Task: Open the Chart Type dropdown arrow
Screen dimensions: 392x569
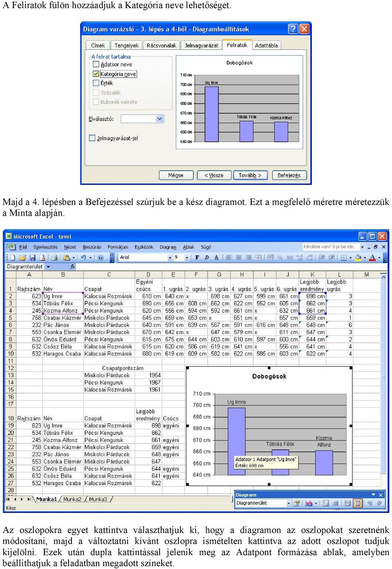Action: [x=315, y=503]
